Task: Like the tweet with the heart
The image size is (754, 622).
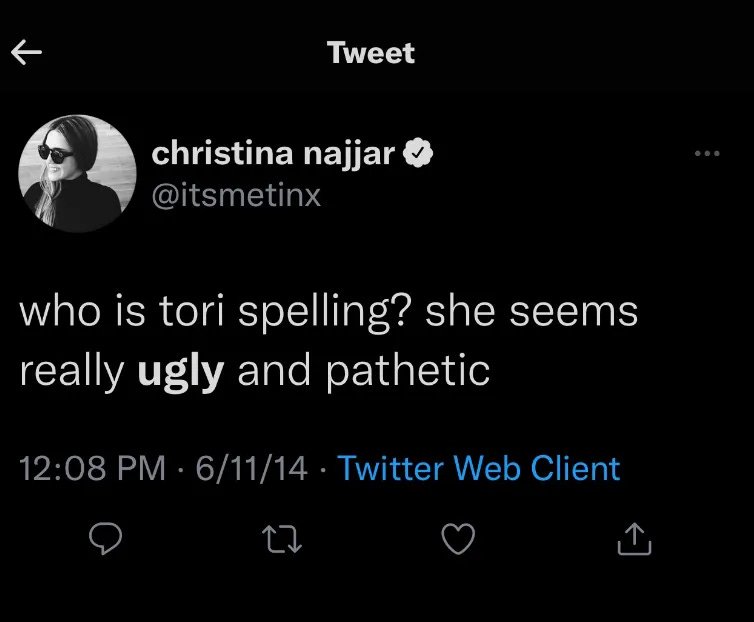Action: click(x=457, y=540)
